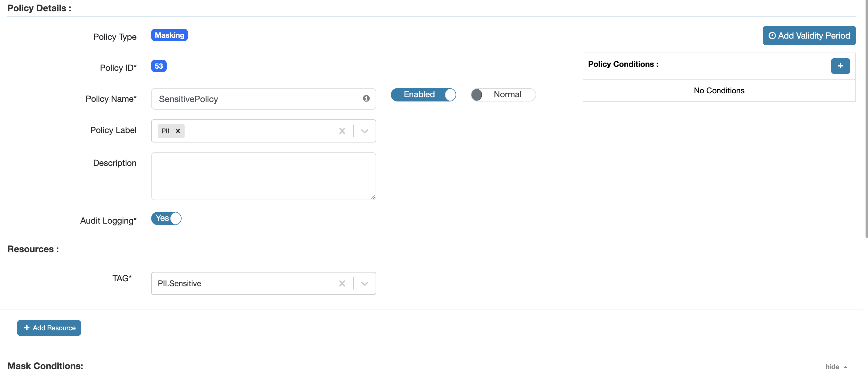The width and height of the screenshot is (868, 384).
Task: Collapse Mask Conditions with the chevron
Action: (x=845, y=367)
